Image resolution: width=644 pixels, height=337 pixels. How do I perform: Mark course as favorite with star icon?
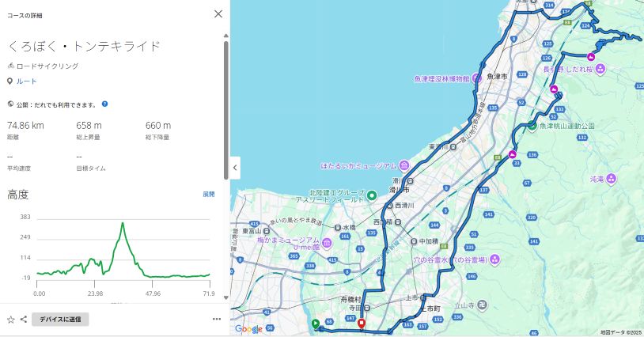click(11, 320)
